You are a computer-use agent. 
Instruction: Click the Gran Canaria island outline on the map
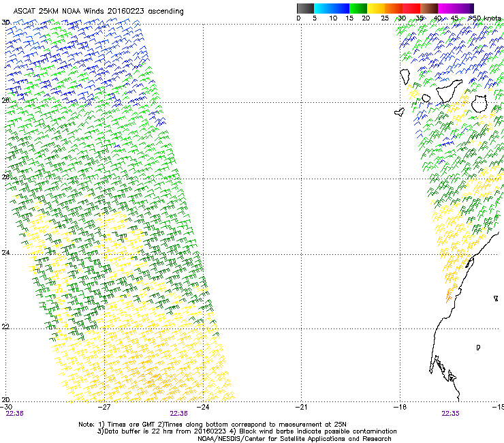(x=479, y=104)
